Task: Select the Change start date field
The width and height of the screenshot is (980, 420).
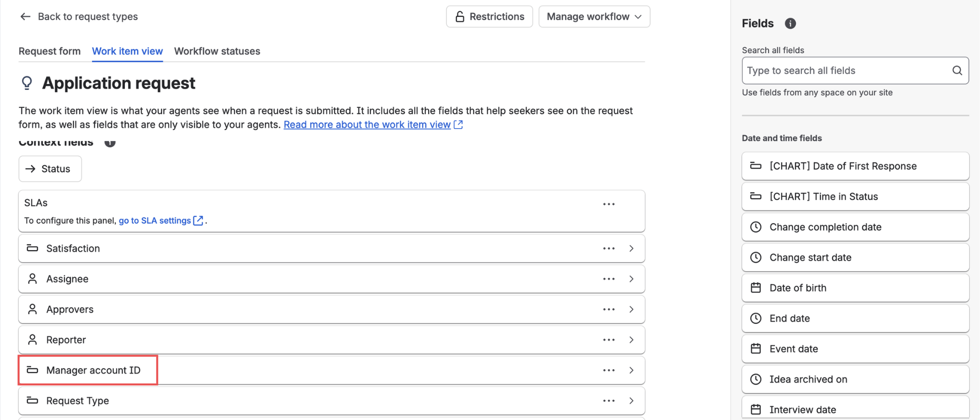Action: pyautogui.click(x=855, y=258)
